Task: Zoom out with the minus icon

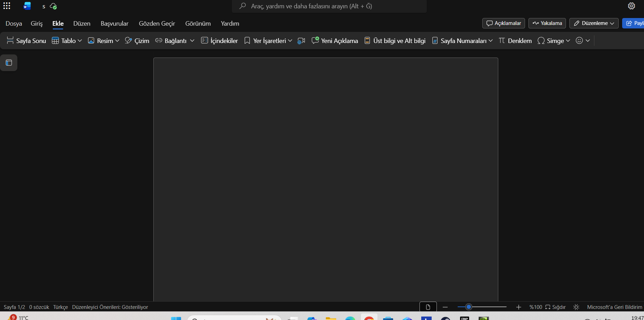Action: pos(445,307)
